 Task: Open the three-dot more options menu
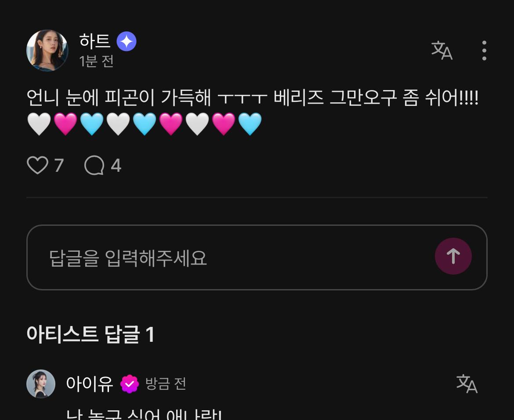point(484,51)
